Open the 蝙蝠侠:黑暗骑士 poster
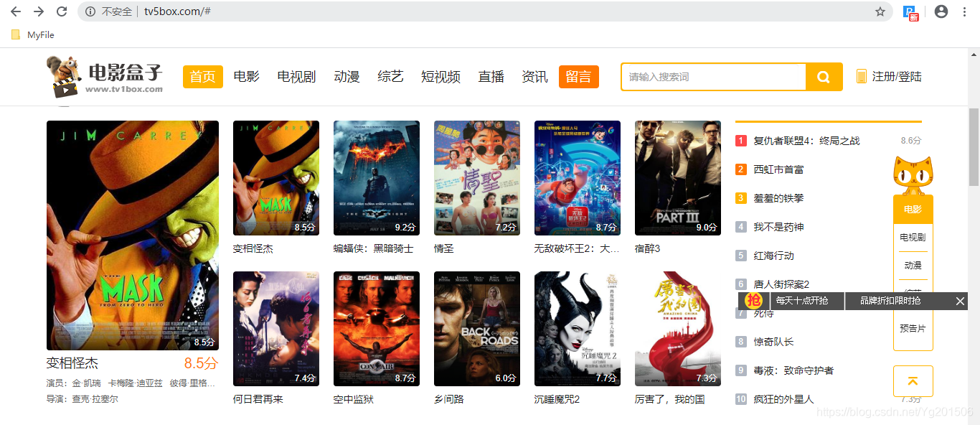The height and width of the screenshot is (425, 980). coord(377,178)
